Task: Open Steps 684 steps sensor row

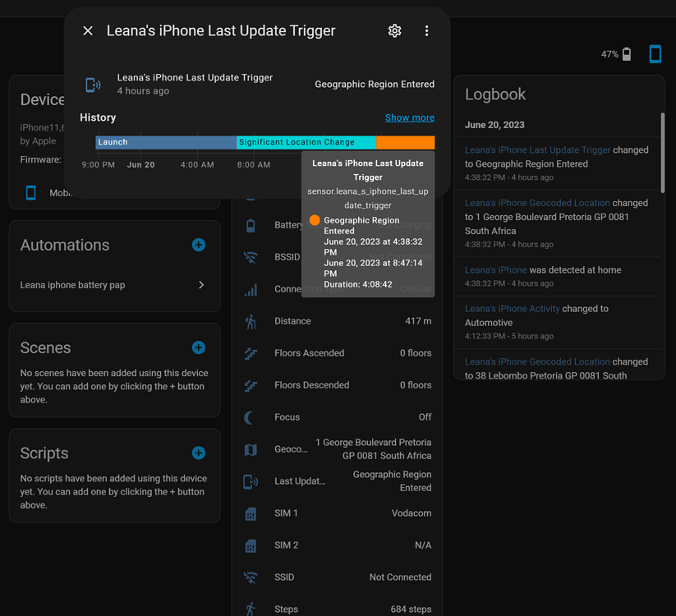Action: point(337,609)
